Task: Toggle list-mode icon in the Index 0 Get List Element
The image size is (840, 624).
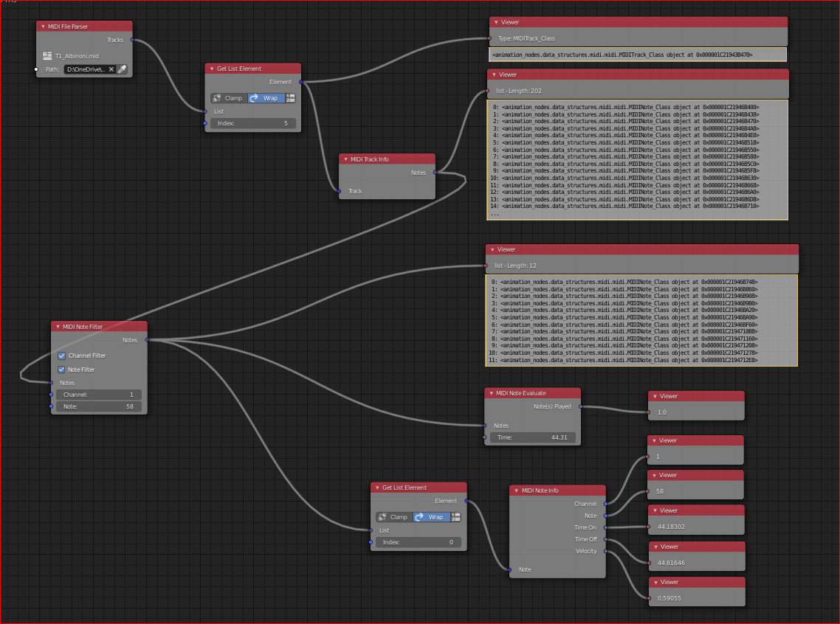Action: [456, 517]
